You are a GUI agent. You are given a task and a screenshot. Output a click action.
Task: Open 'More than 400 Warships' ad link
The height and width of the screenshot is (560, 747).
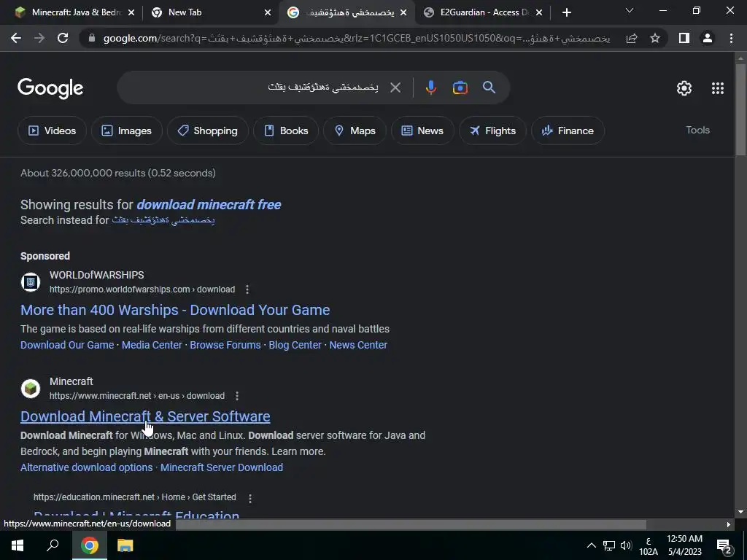175,310
